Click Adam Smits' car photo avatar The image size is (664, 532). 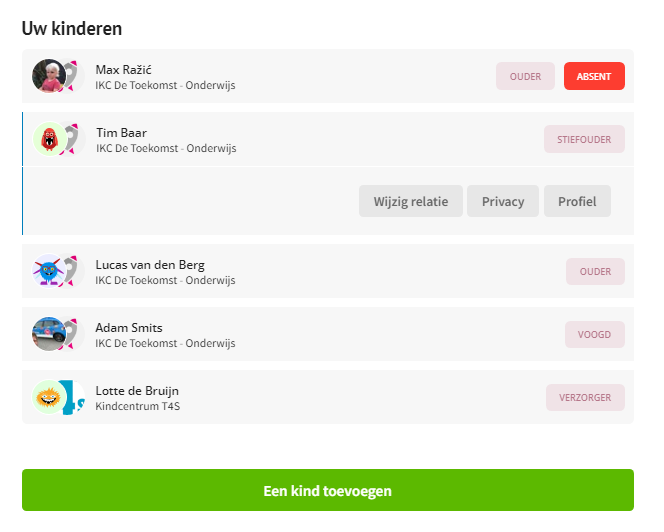[x=49, y=334]
